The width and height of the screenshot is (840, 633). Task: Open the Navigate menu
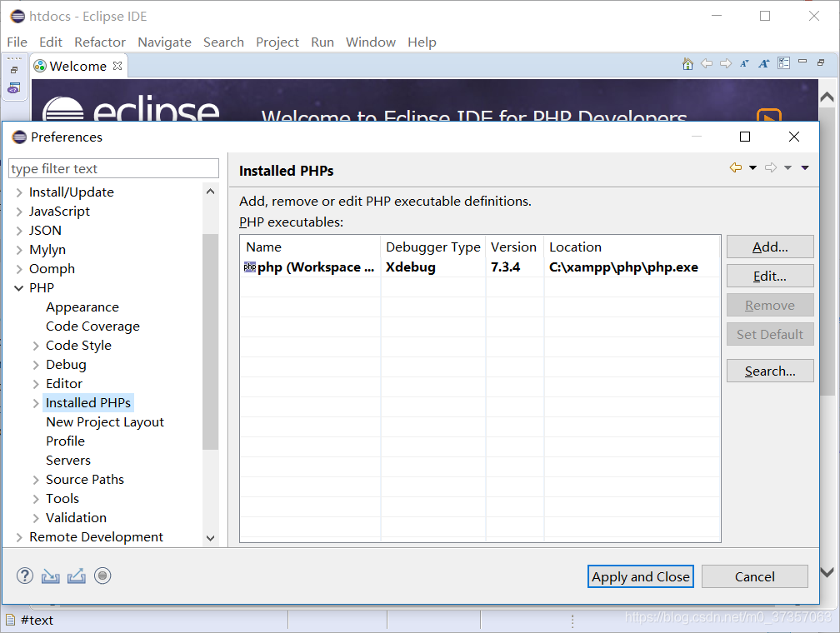(164, 42)
